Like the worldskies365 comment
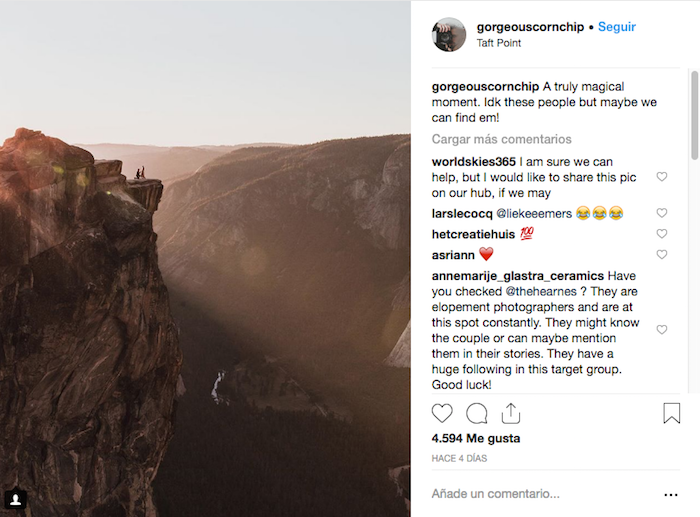 click(x=661, y=177)
